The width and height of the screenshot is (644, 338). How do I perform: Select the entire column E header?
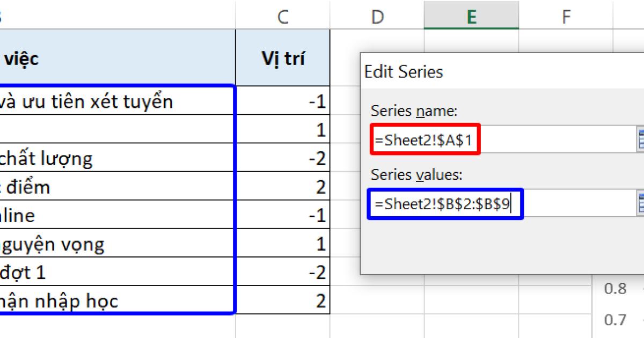pyautogui.click(x=471, y=16)
